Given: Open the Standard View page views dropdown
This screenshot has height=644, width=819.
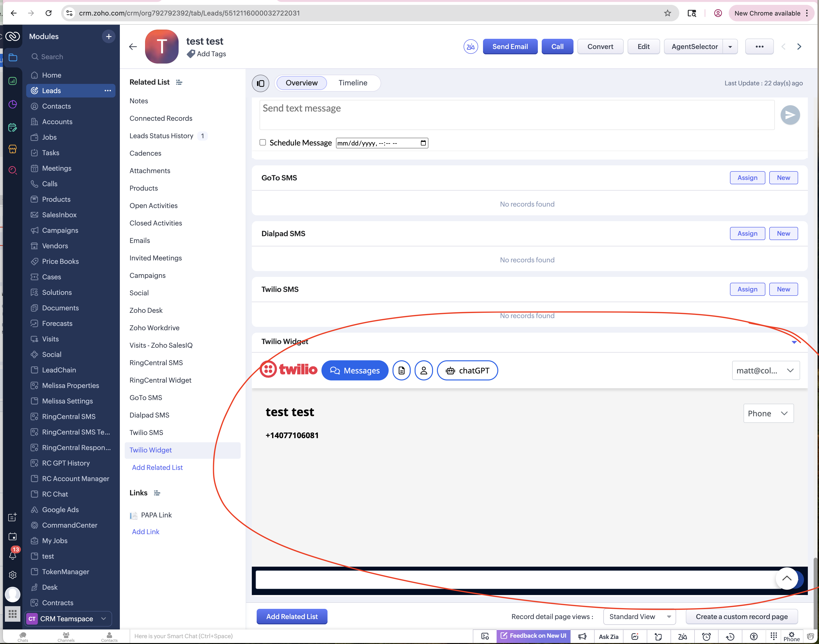Looking at the screenshot, I should tap(639, 616).
